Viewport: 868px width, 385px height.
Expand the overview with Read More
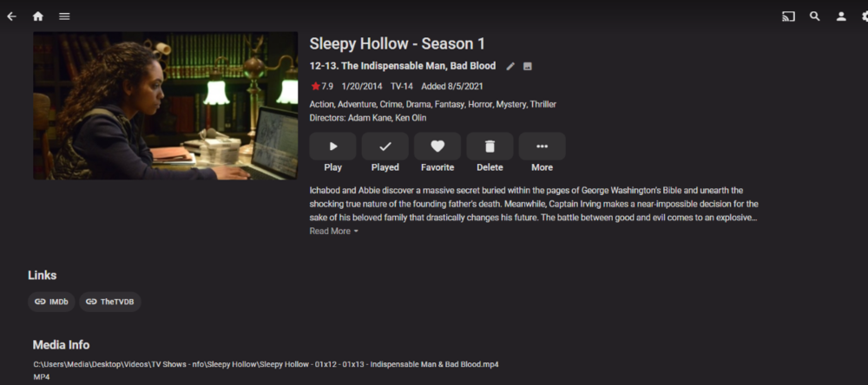[334, 232]
